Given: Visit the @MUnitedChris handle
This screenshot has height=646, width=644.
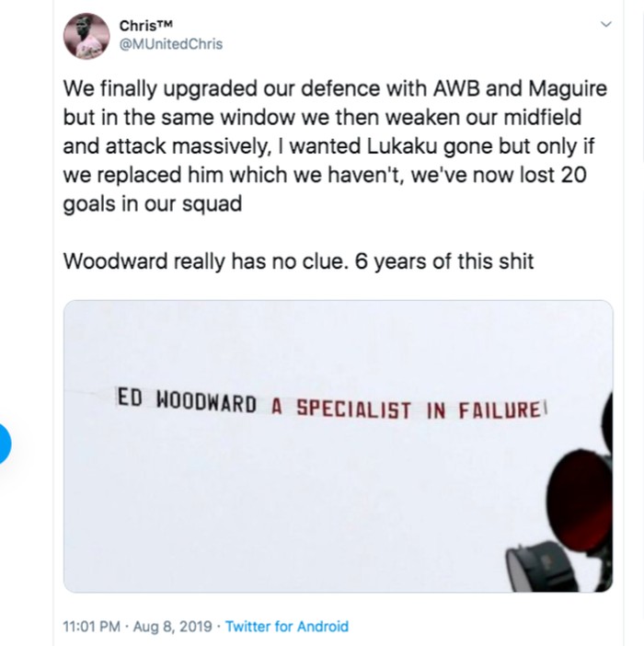Looking at the screenshot, I should tap(171, 43).
